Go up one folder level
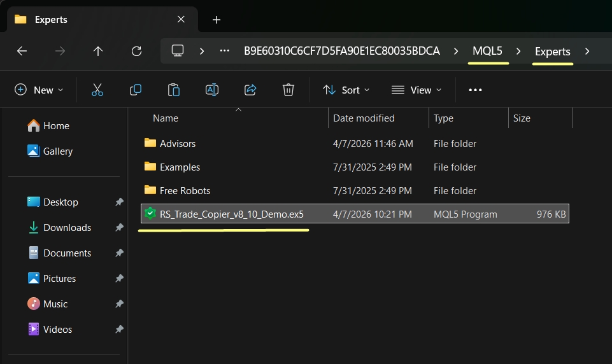 pos(98,51)
